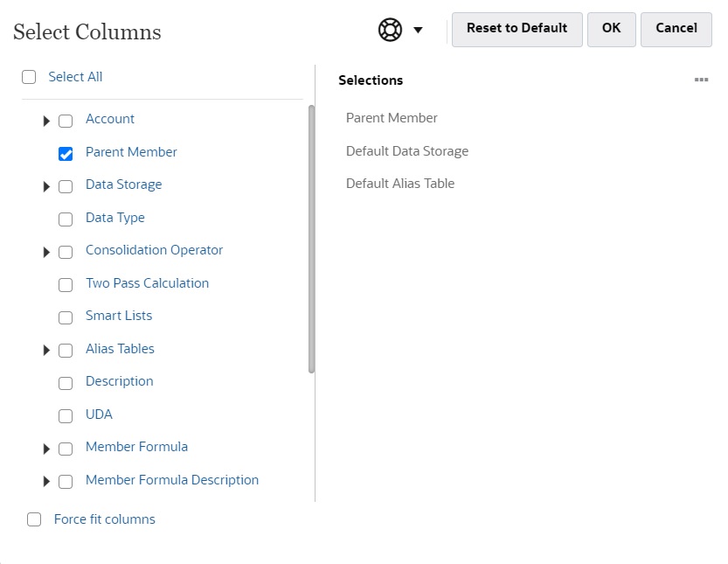Click the Cancel button
This screenshot has height=564, width=728.
676,29
